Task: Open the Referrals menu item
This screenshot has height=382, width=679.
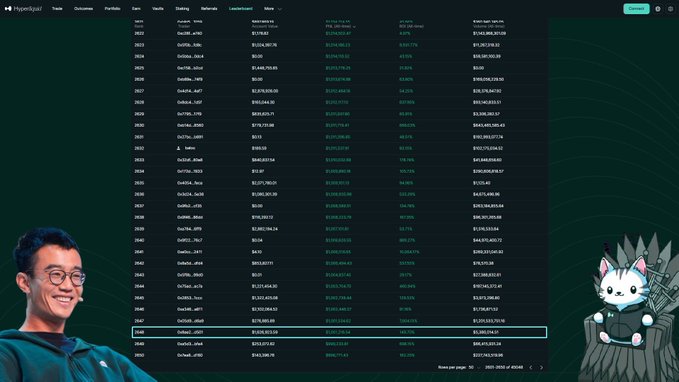Action: click(209, 9)
